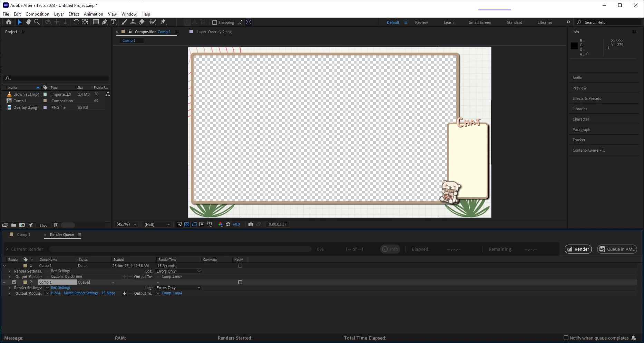The image size is (644, 343).
Task: Open the magnification ratio dropdown 45.7%
Action: coord(126,225)
